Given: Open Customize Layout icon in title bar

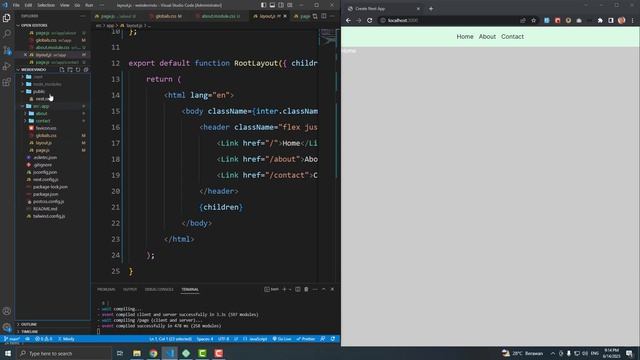Looking at the screenshot, I should click(x=290, y=5).
